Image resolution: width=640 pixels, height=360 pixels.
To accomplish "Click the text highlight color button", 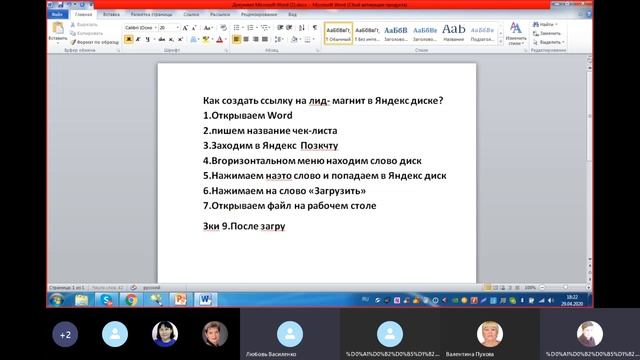I will coord(206,40).
